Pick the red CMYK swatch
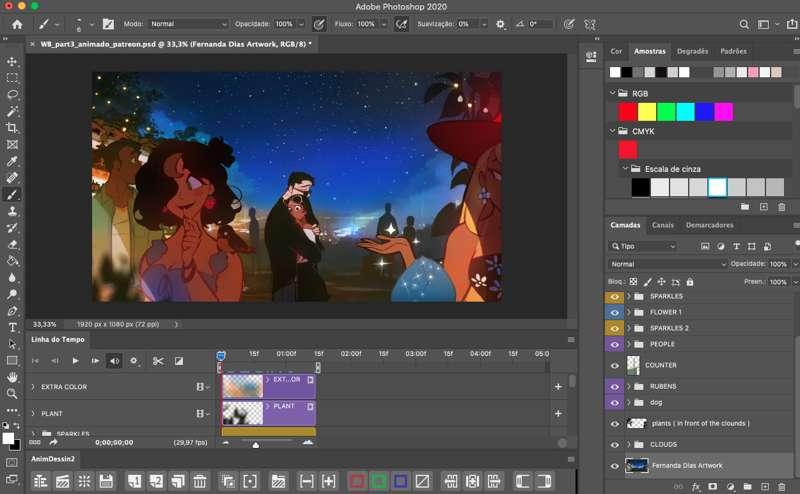The image size is (800, 494). tap(628, 150)
